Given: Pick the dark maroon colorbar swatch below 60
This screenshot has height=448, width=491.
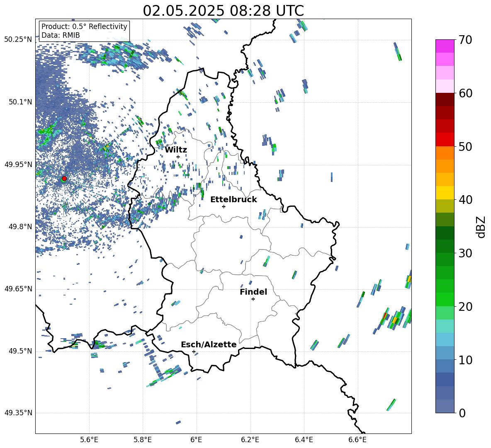Looking at the screenshot, I should [445, 99].
